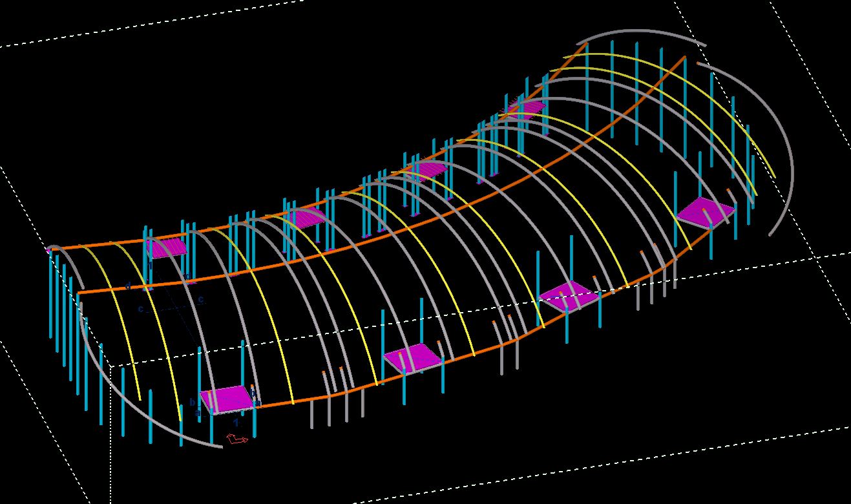851x504 pixels.
Task: Select the second magenta plate on the back row
Action: click(x=308, y=216)
